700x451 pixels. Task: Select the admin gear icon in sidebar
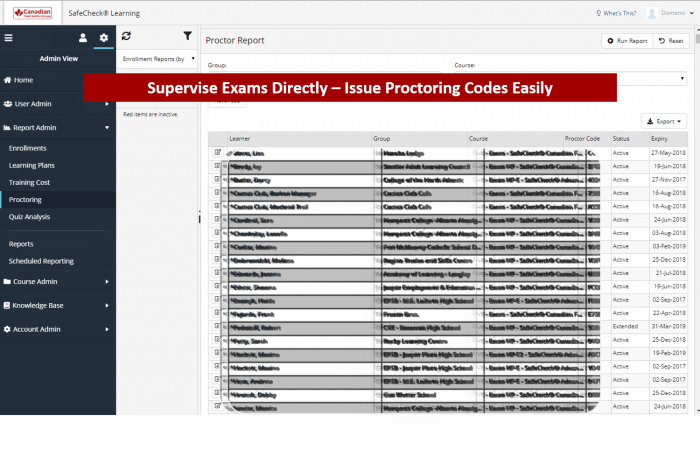pyautogui.click(x=104, y=38)
